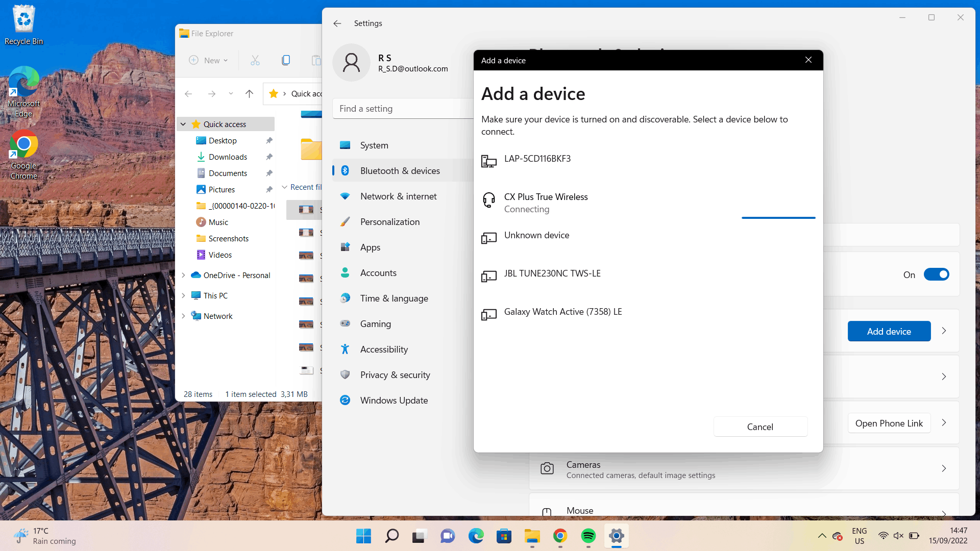980x551 pixels.
Task: Open File Explorer from taskbar
Action: pos(532,536)
